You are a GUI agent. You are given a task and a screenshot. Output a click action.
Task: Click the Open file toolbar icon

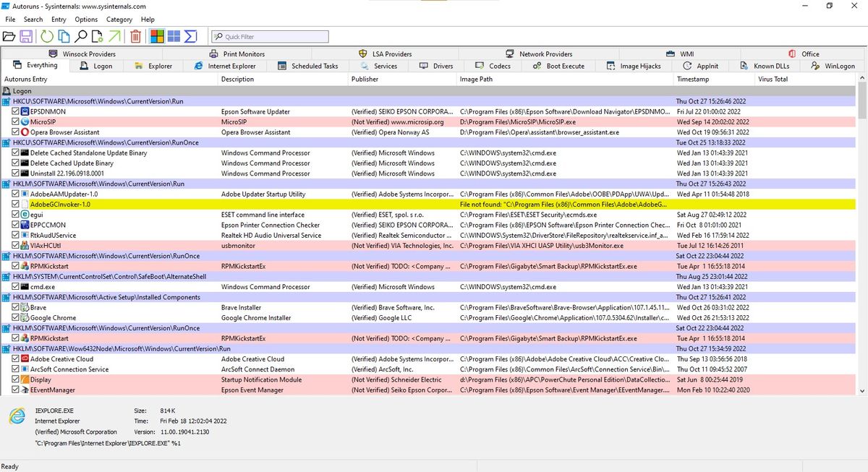[x=9, y=36]
